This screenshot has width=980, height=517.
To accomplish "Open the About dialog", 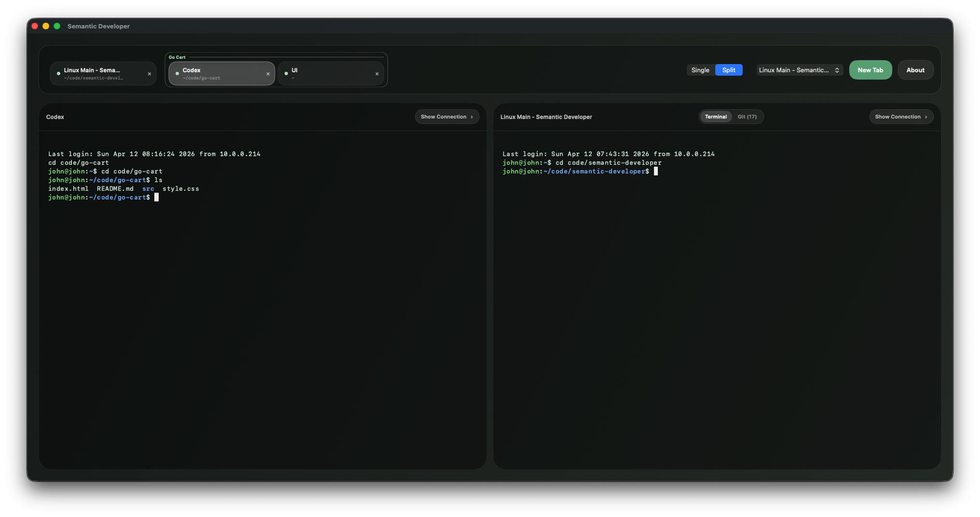I will tap(915, 70).
